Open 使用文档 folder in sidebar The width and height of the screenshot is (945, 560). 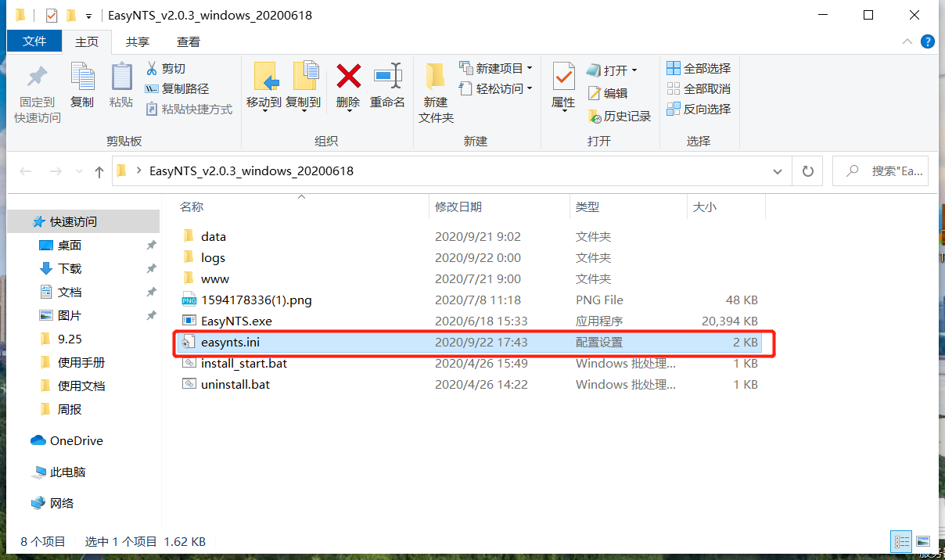point(81,386)
